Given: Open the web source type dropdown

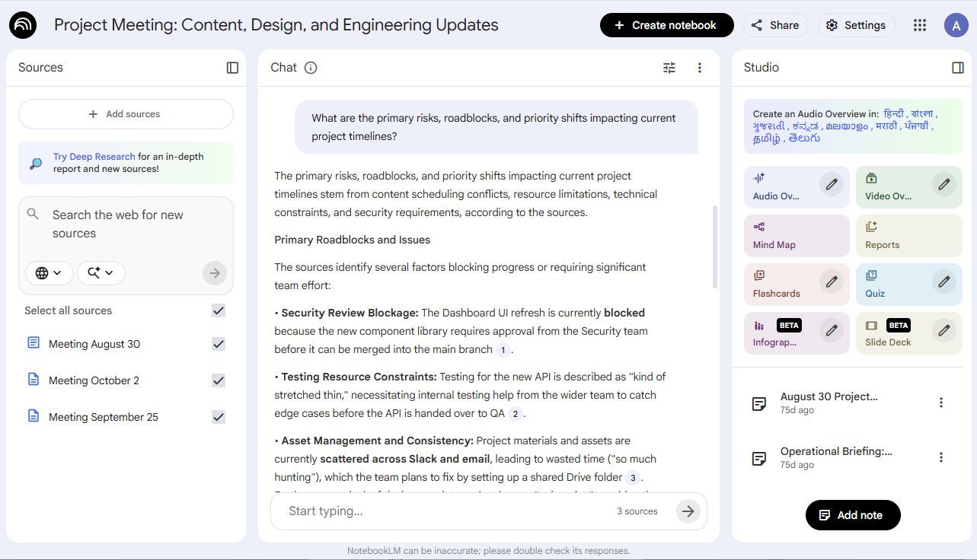Looking at the screenshot, I should (x=49, y=272).
